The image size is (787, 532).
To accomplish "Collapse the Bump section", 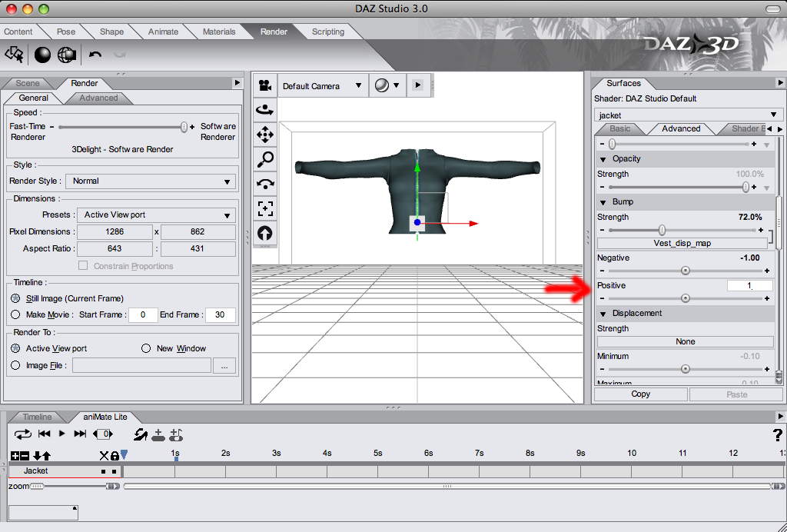I will tap(603, 202).
